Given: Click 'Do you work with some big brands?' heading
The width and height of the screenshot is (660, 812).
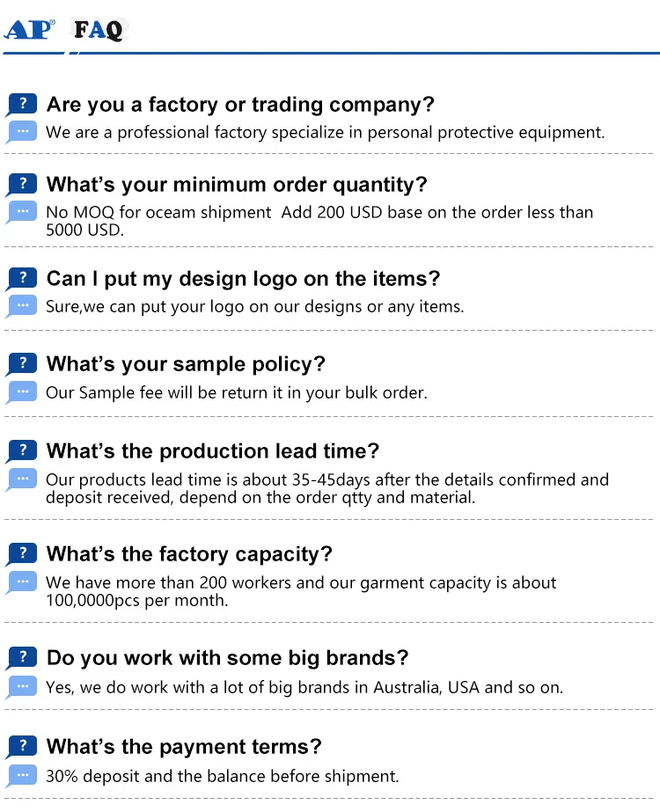Looking at the screenshot, I should [x=228, y=658].
